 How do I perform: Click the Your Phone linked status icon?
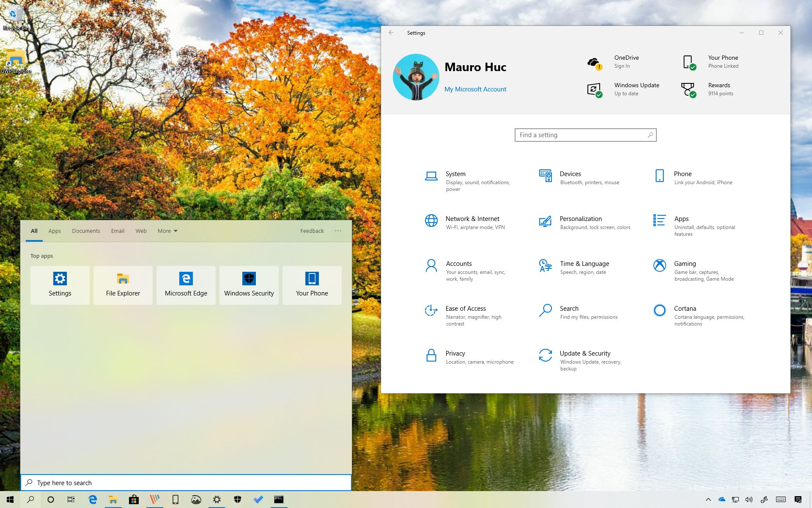coord(689,62)
